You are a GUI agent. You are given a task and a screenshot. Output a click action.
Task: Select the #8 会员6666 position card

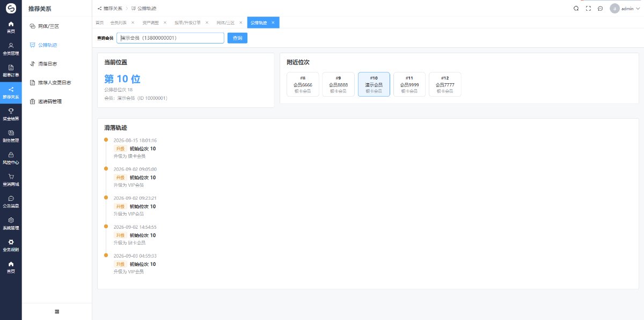point(303,84)
